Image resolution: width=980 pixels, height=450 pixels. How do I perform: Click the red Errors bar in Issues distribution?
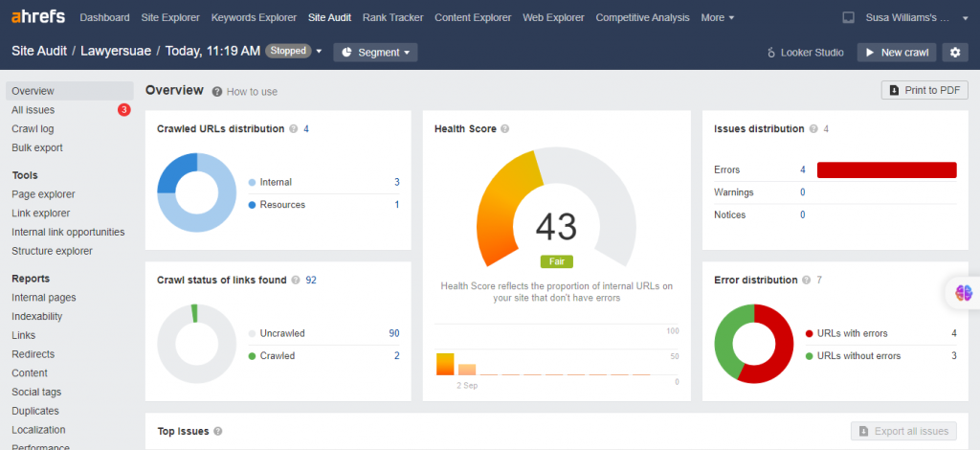tap(887, 170)
